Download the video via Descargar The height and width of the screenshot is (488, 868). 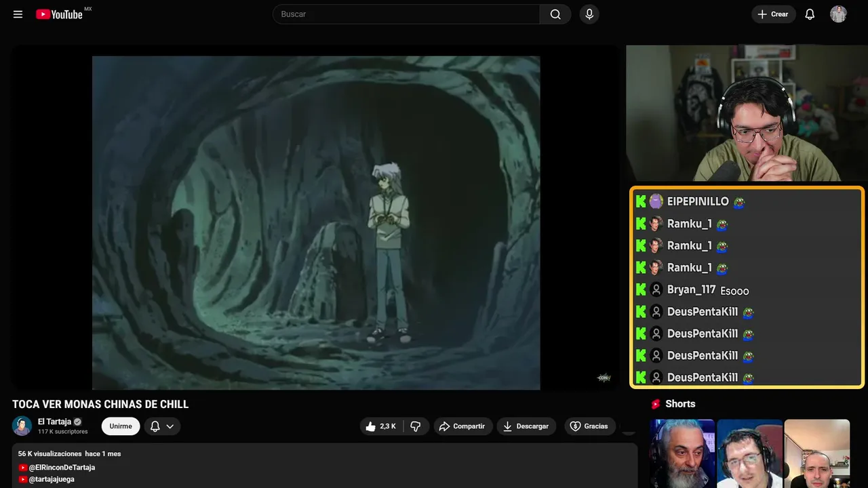pos(526,426)
